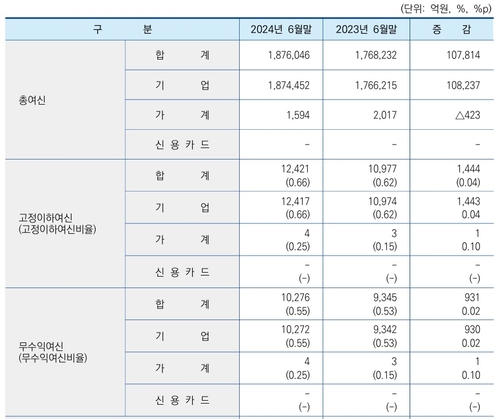Click '가계' under the 무수익여신 group
The width and height of the screenshot is (500, 419).
click(x=182, y=368)
